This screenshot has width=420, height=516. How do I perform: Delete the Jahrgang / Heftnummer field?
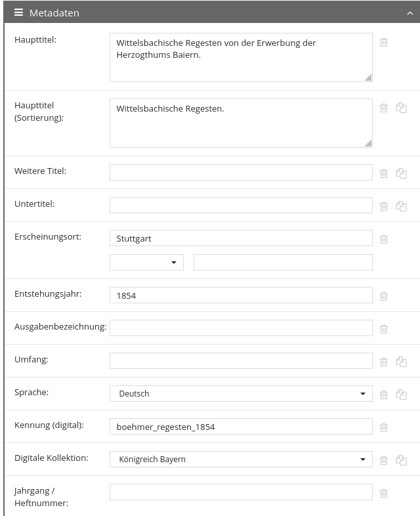(x=383, y=493)
